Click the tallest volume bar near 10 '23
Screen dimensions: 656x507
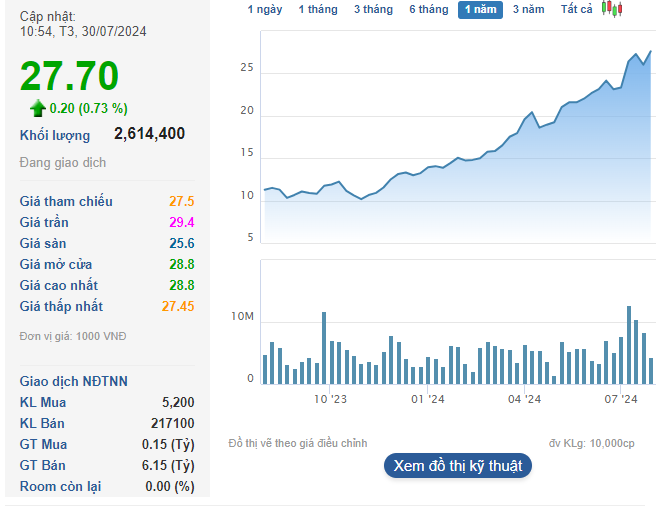coord(324,347)
